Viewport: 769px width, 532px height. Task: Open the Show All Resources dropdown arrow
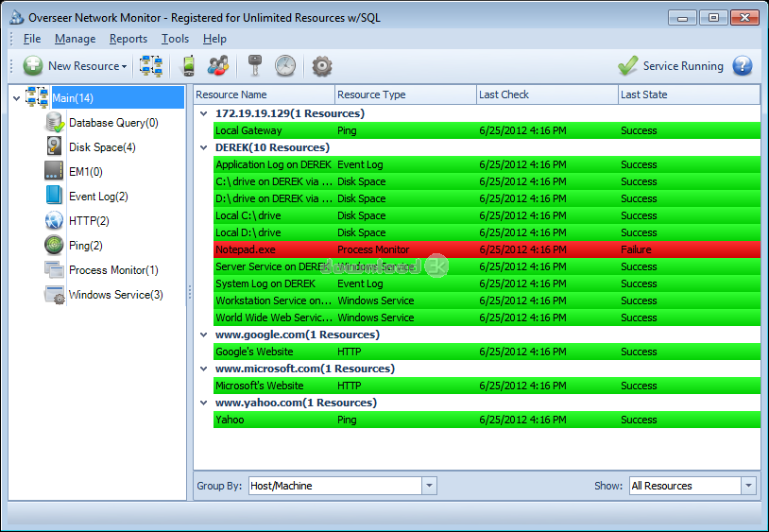[x=748, y=486]
